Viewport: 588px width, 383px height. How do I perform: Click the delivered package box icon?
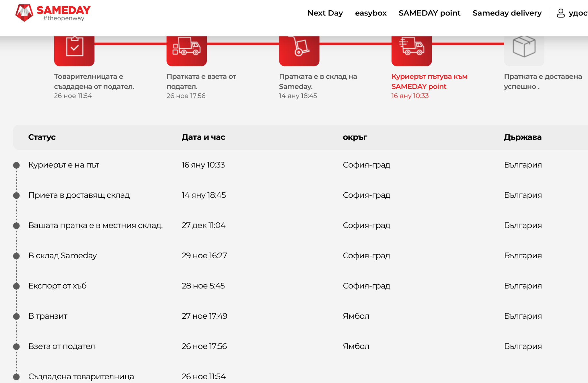tap(524, 47)
